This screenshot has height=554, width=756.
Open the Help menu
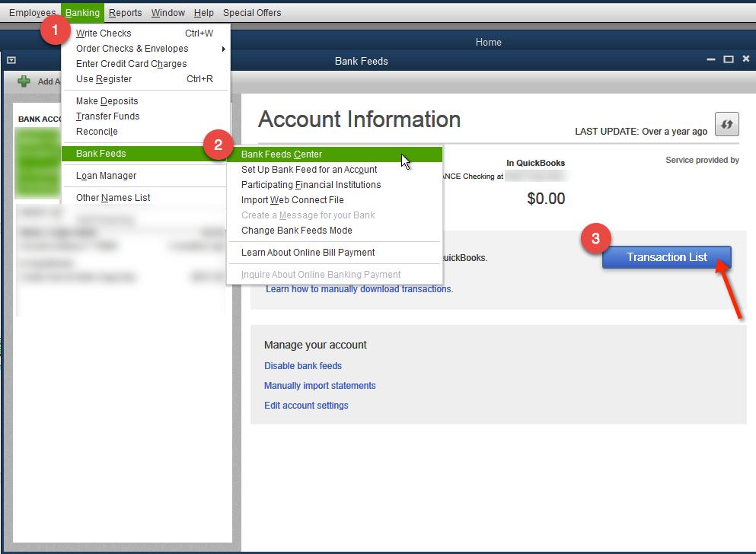pyautogui.click(x=203, y=12)
